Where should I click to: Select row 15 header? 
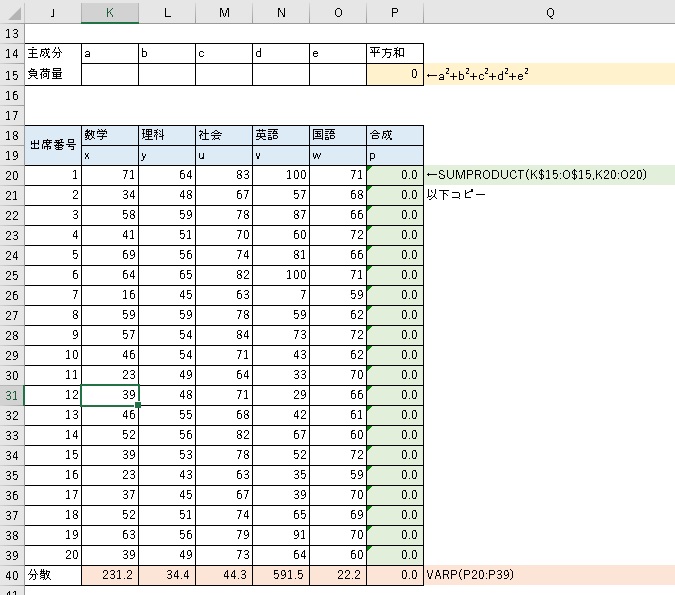(11, 74)
